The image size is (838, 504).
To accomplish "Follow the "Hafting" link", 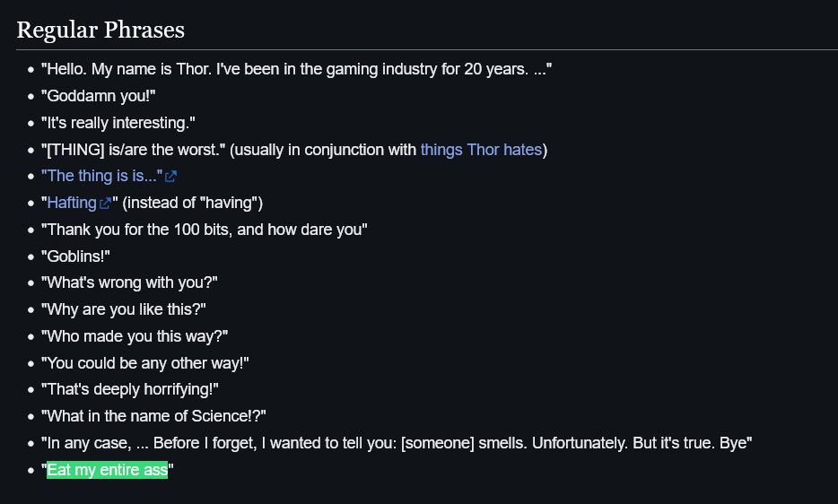I will point(72,203).
